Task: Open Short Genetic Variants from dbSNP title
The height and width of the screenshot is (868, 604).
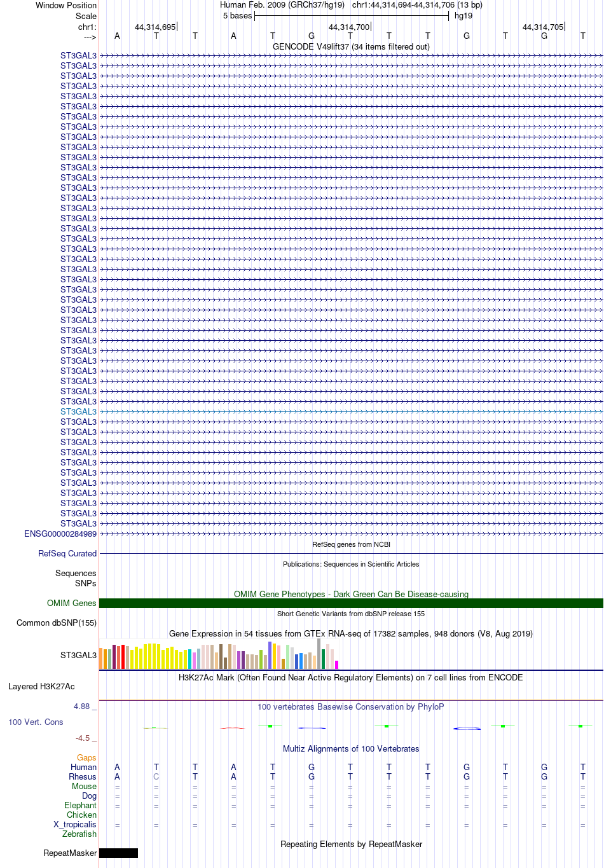Action: tap(351, 614)
